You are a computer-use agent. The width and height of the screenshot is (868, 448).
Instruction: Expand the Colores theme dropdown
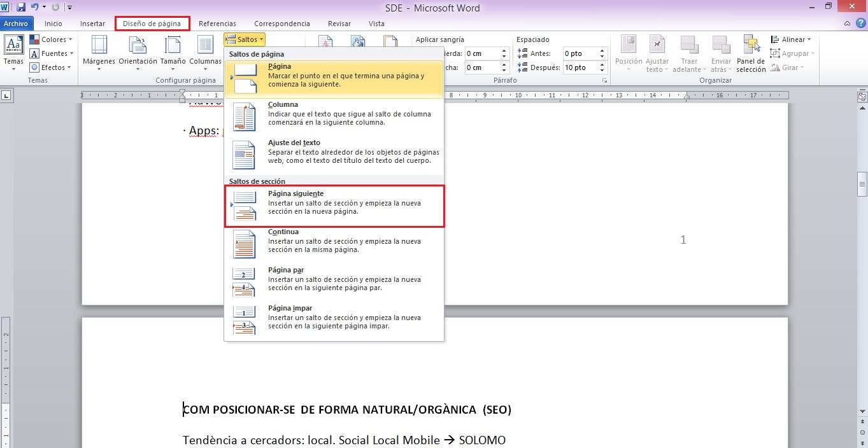(x=51, y=39)
